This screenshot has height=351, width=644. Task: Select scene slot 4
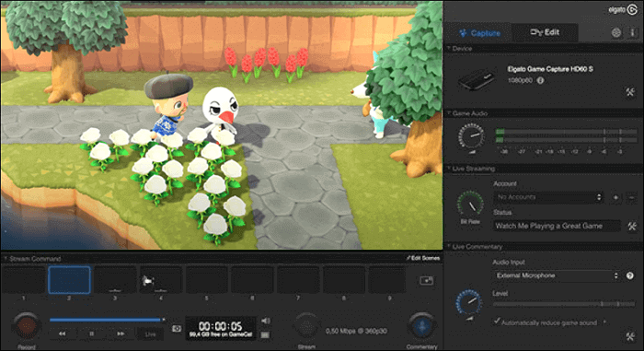point(161,280)
